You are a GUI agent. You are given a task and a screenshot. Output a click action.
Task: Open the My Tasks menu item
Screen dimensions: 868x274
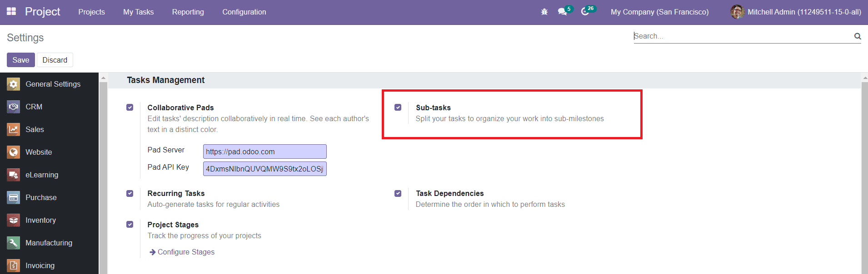pos(138,12)
